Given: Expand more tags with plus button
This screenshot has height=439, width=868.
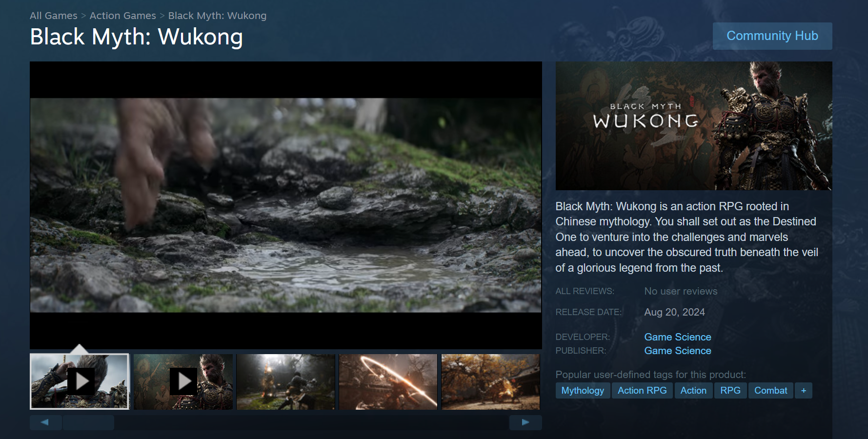Looking at the screenshot, I should [x=804, y=390].
